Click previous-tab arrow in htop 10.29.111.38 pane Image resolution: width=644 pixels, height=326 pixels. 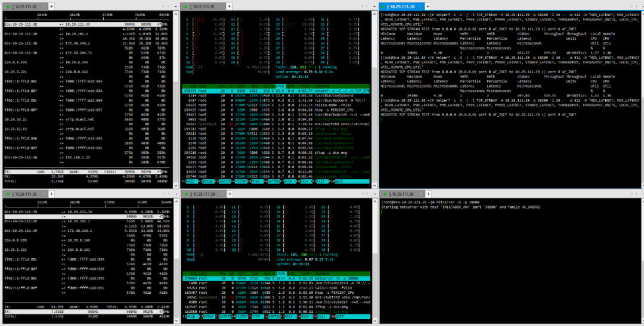[361, 7]
